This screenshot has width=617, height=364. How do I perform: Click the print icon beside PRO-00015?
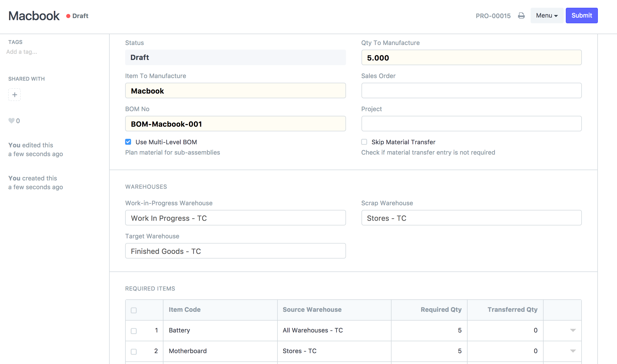coord(521,16)
